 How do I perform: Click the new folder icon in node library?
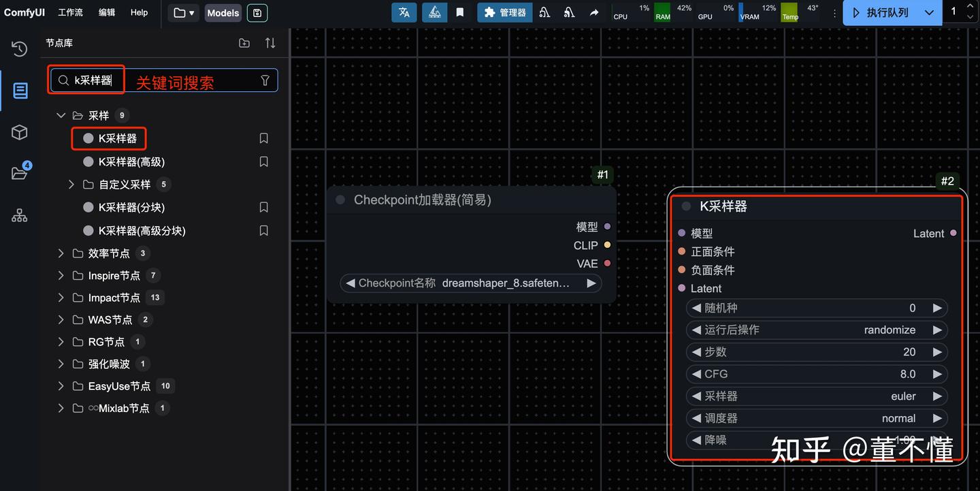(244, 43)
